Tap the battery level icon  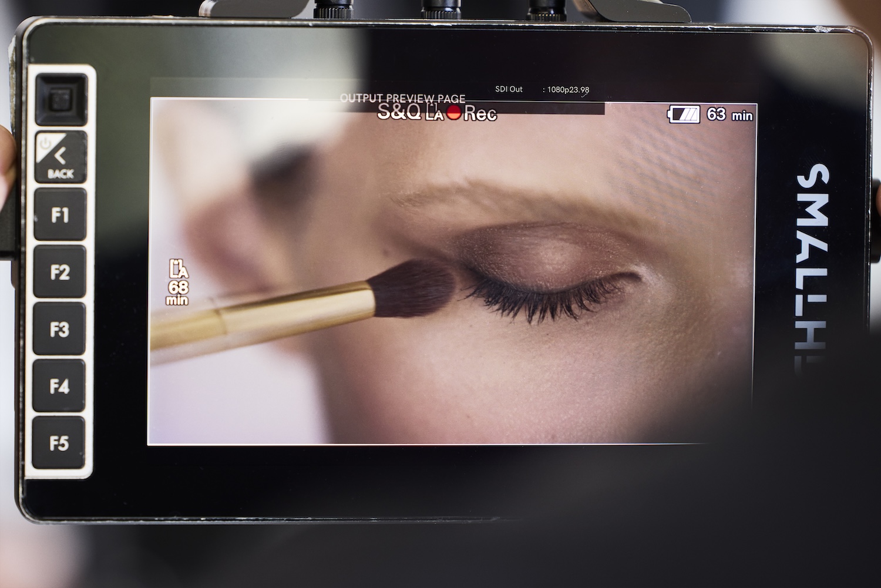pyautogui.click(x=684, y=114)
